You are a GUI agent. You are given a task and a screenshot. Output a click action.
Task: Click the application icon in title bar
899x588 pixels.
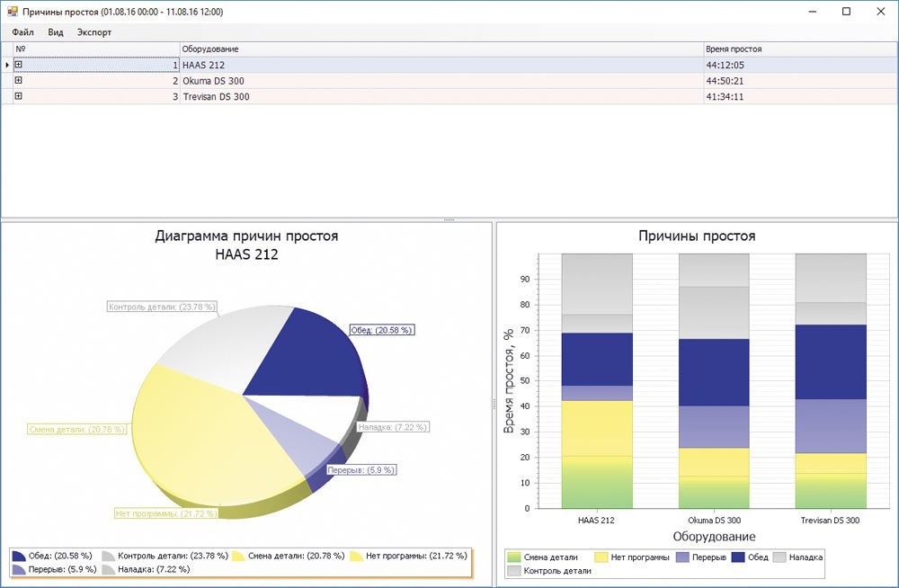[x=12, y=11]
